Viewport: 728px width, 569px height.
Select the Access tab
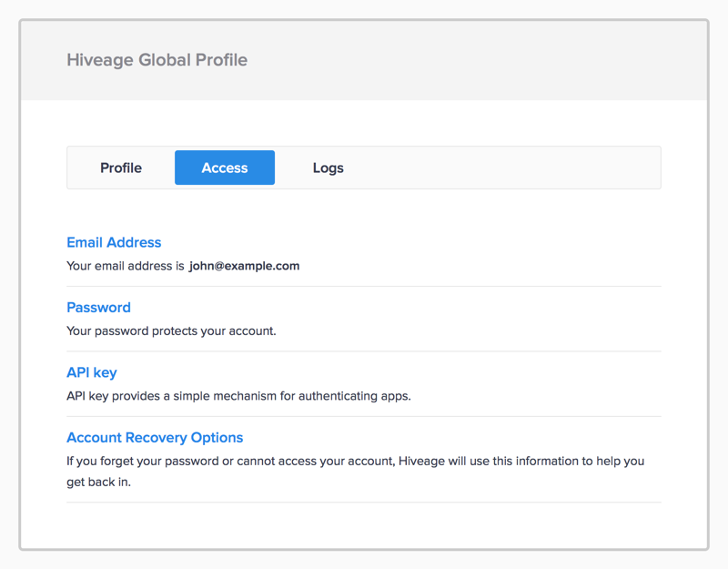coord(225,168)
